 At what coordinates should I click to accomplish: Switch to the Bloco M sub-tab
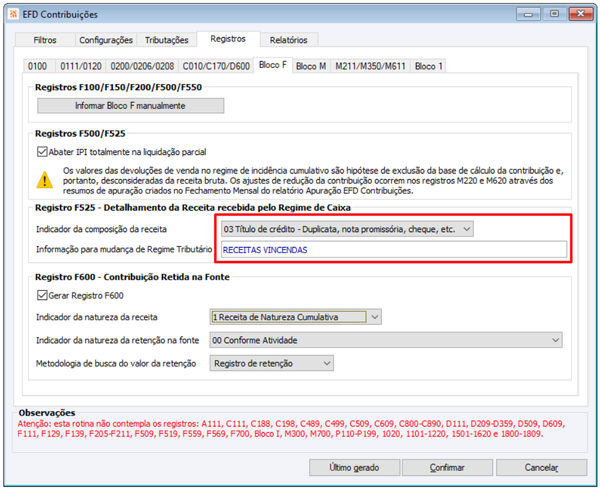311,66
